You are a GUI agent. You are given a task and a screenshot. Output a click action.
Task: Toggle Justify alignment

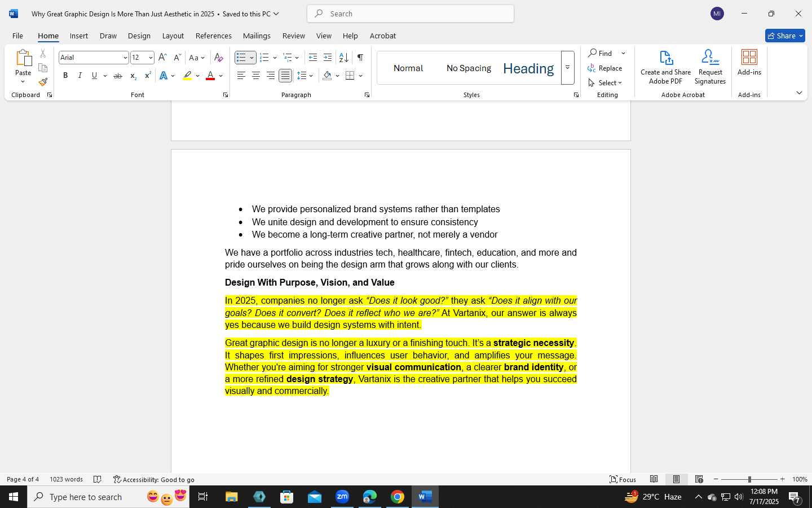[x=285, y=76]
